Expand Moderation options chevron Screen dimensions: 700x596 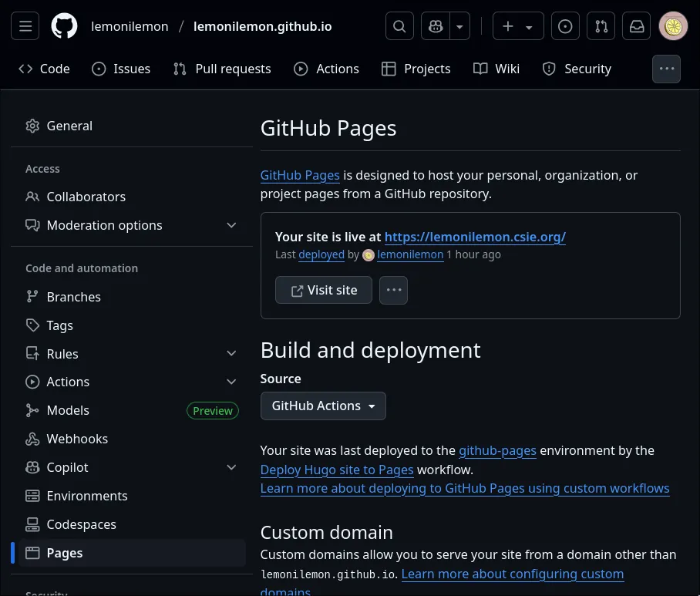click(231, 225)
